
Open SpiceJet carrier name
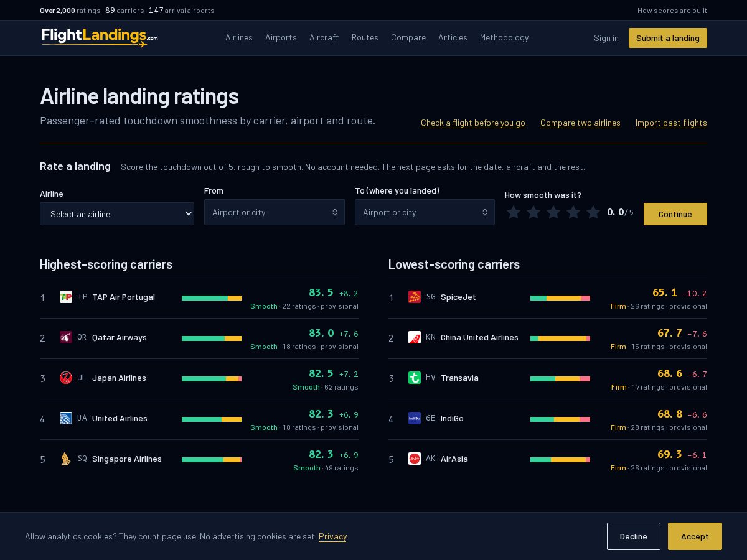click(x=458, y=297)
